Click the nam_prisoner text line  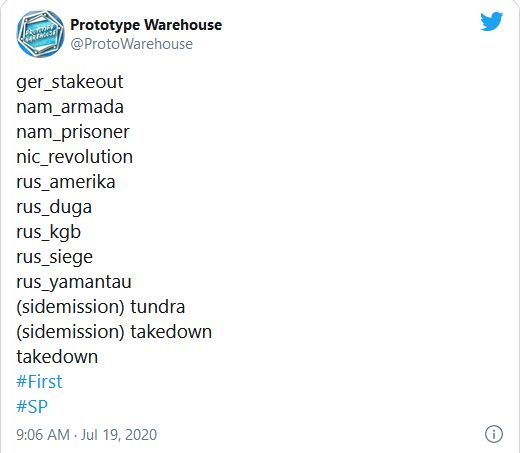pyautogui.click(x=73, y=132)
